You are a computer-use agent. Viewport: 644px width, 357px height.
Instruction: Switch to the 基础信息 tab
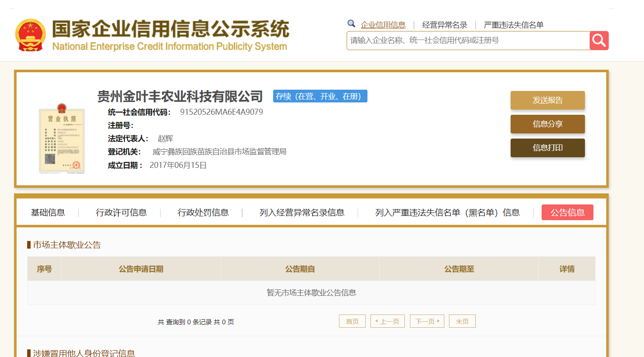pyautogui.click(x=48, y=212)
